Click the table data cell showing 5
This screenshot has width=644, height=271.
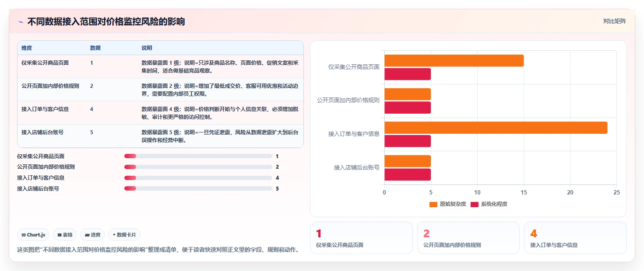[91, 132]
